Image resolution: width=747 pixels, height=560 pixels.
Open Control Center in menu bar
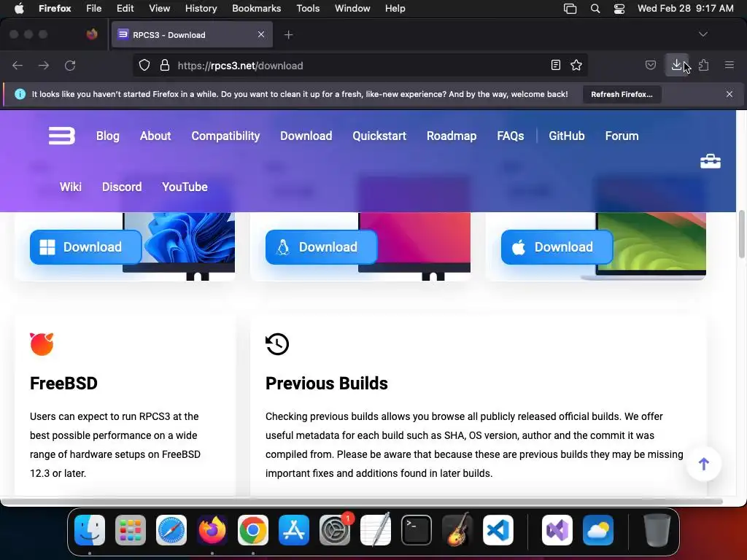coord(619,9)
